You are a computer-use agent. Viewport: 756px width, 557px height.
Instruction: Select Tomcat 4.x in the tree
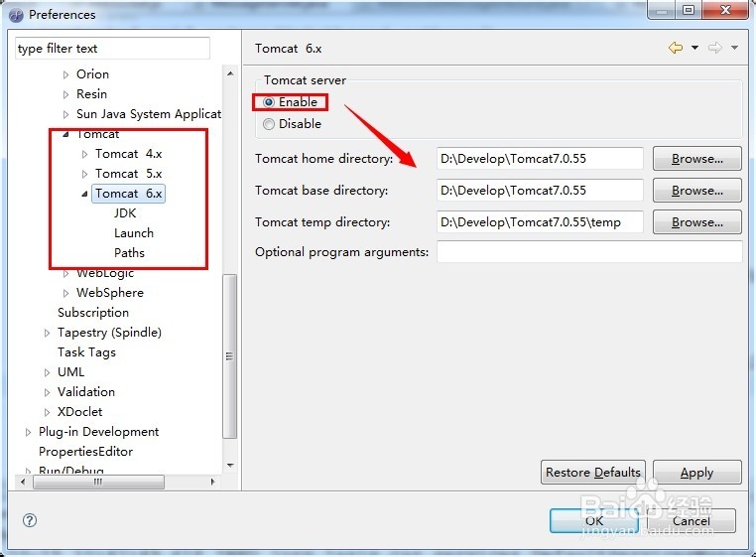tap(128, 154)
